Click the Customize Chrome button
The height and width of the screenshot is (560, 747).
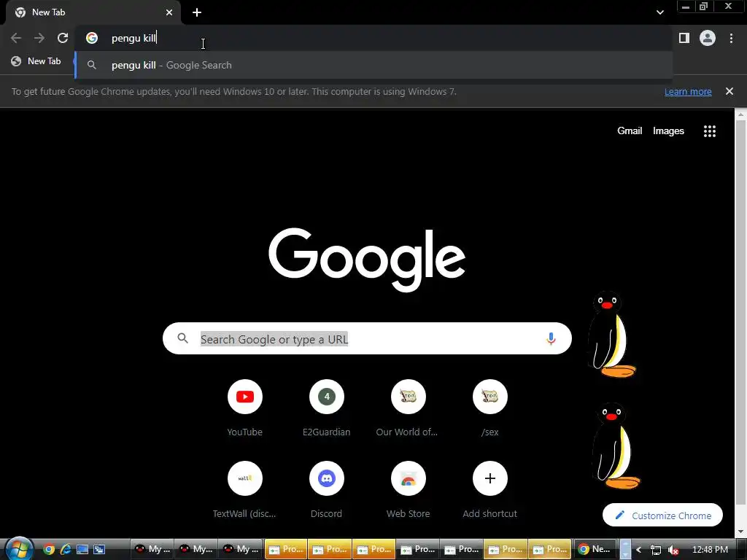click(x=662, y=516)
